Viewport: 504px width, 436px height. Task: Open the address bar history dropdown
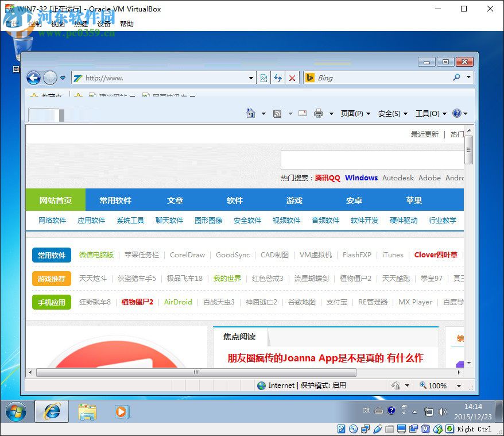[251, 78]
